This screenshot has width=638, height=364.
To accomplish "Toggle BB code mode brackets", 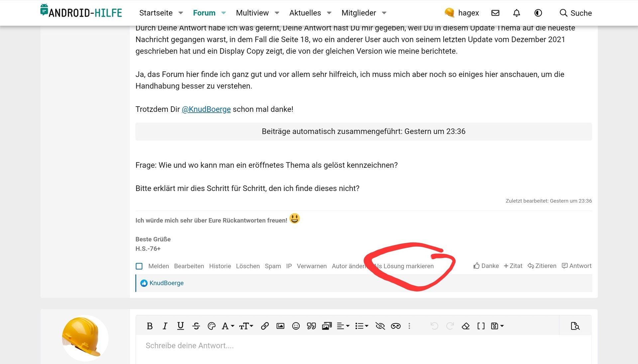I will click(481, 326).
